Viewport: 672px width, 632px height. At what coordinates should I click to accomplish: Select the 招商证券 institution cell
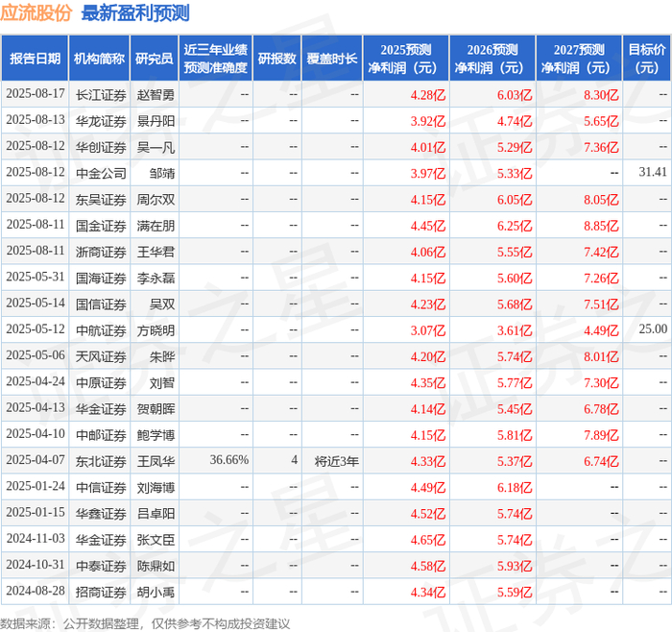[101, 592]
